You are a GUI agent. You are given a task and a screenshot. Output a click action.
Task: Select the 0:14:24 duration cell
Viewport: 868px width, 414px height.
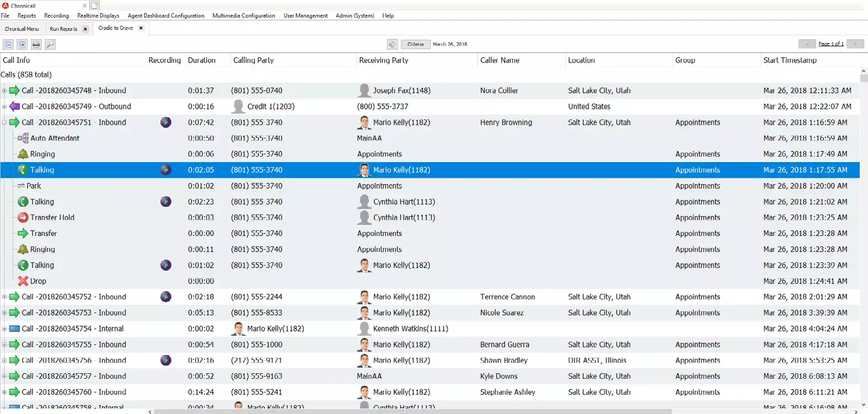pos(201,392)
